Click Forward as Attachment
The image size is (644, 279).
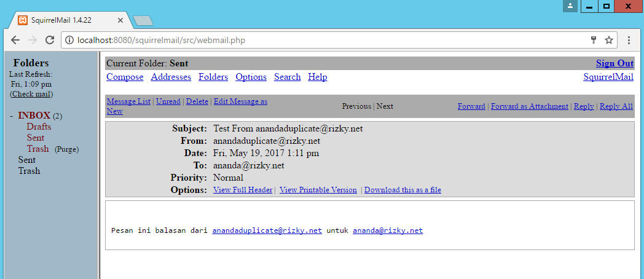530,106
